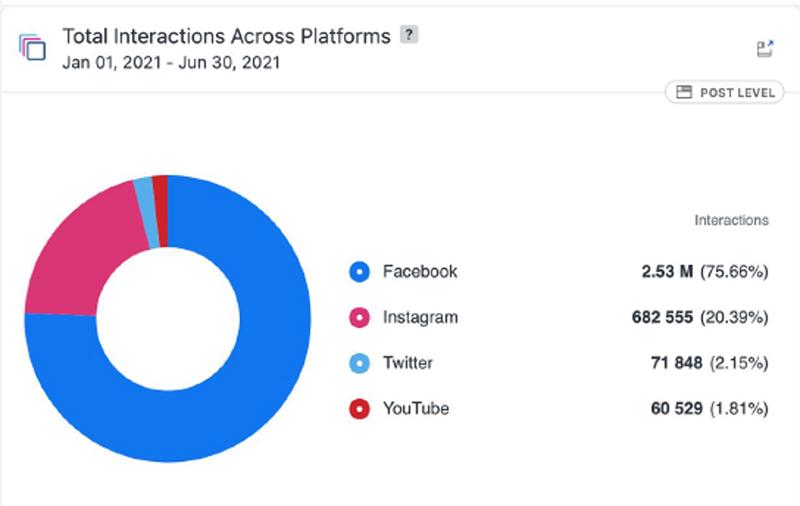Image resolution: width=800 pixels, height=506 pixels.
Task: Select the Instagram legend label
Action: click(420, 317)
